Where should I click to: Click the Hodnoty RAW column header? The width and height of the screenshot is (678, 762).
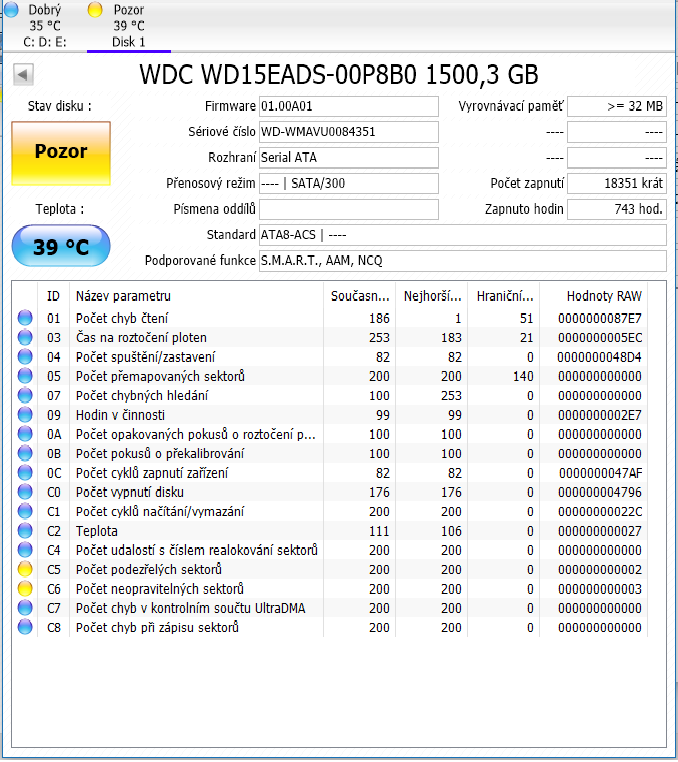593,296
